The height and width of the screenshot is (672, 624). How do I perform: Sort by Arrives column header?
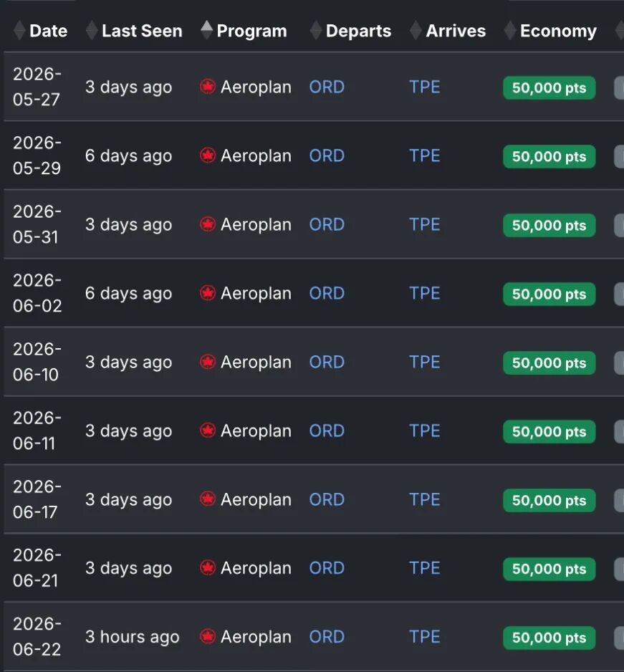click(456, 31)
